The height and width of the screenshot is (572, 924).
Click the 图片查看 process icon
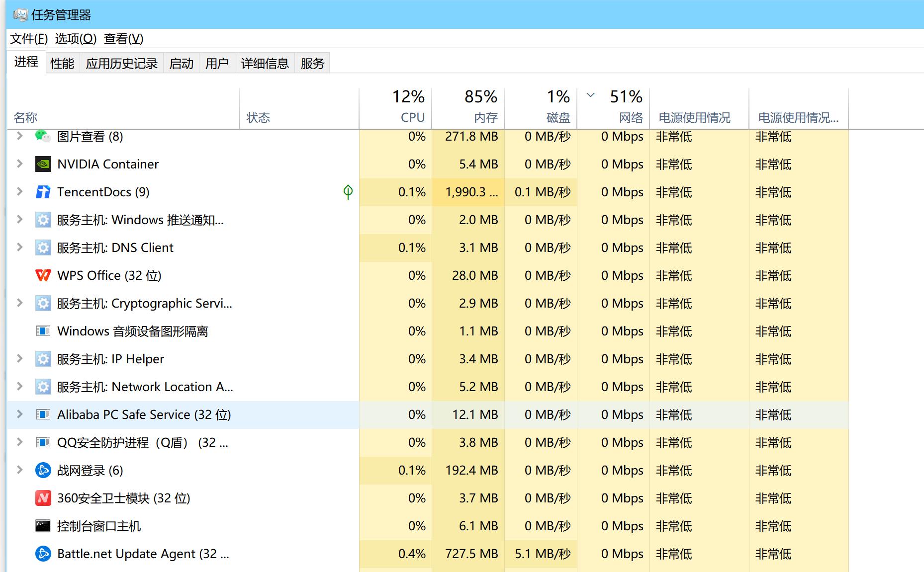[x=43, y=137]
